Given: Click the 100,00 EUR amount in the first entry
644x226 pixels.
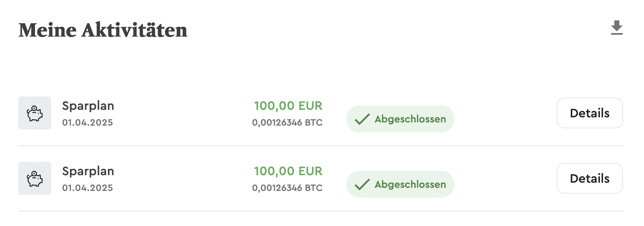Looking at the screenshot, I should point(288,106).
